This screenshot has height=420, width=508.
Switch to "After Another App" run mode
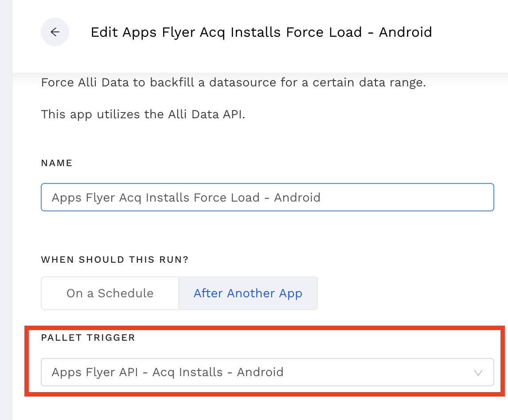click(248, 293)
